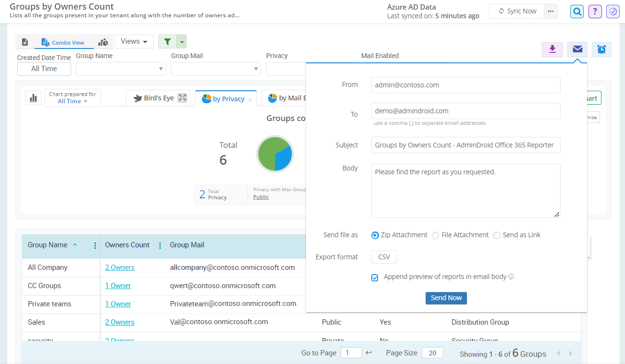This screenshot has height=364, width=625.
Task: Uncheck Append preview of reports checkbox
Action: pos(375,278)
